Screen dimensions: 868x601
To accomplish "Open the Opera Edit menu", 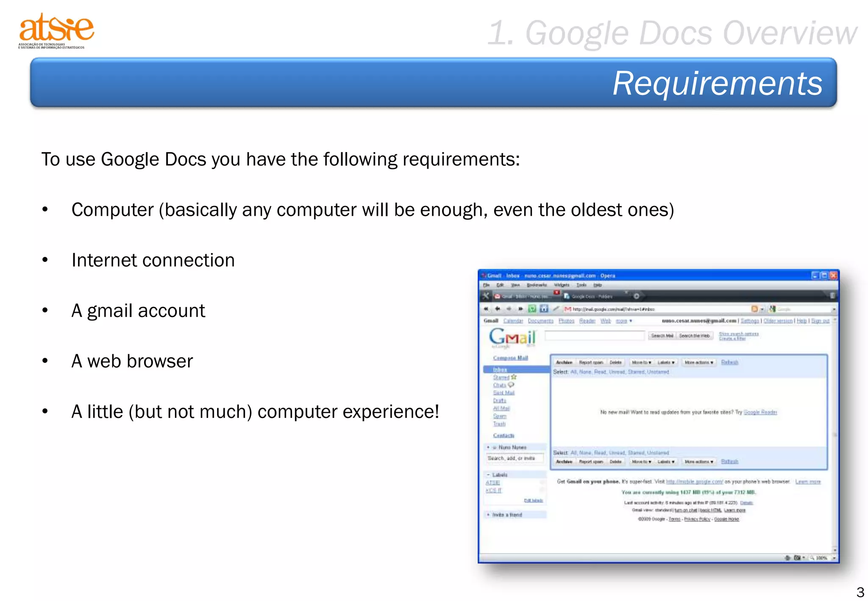I will 500,285.
